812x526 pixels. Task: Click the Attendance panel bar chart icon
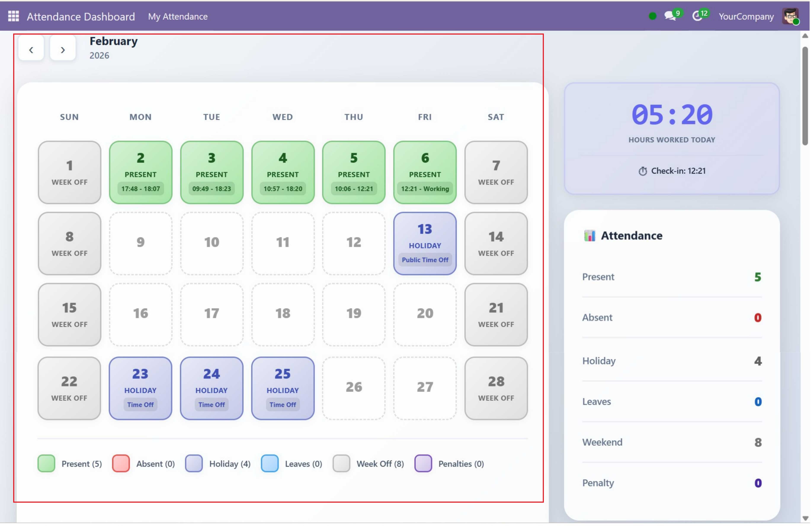[590, 235]
